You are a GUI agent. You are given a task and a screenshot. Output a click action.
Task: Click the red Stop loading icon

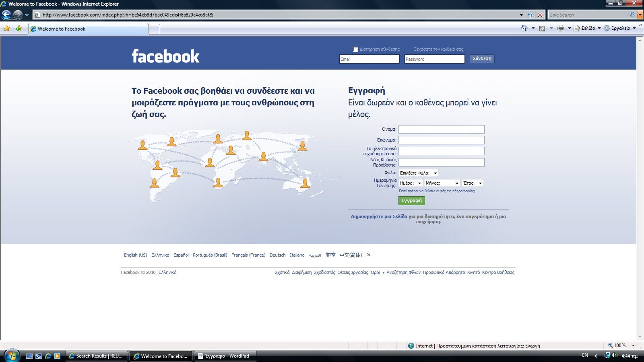[540, 15]
